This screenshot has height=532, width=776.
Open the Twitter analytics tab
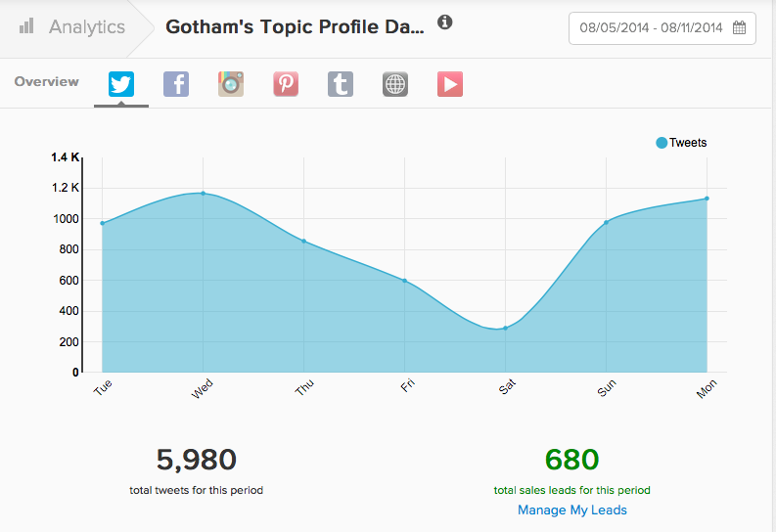(x=121, y=84)
